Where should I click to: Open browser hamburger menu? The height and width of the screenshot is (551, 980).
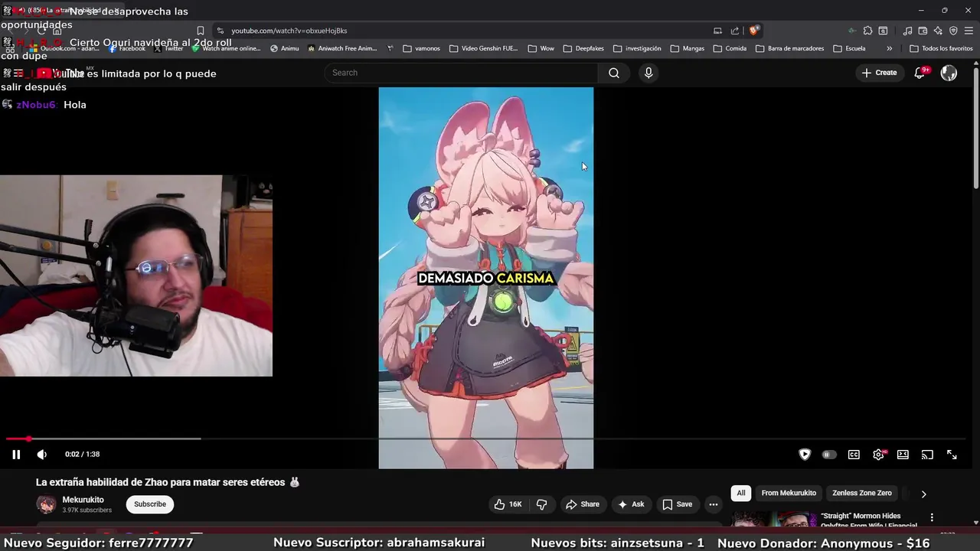coord(969,31)
